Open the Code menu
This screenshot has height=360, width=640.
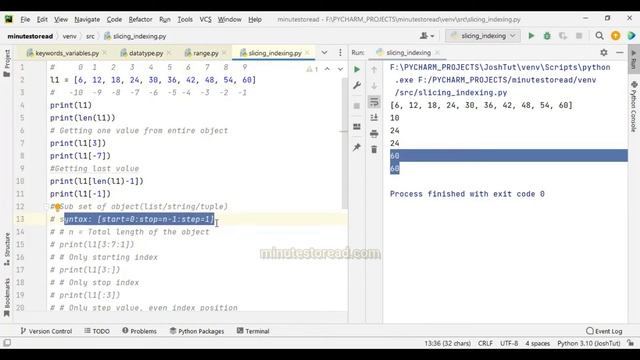(114, 19)
